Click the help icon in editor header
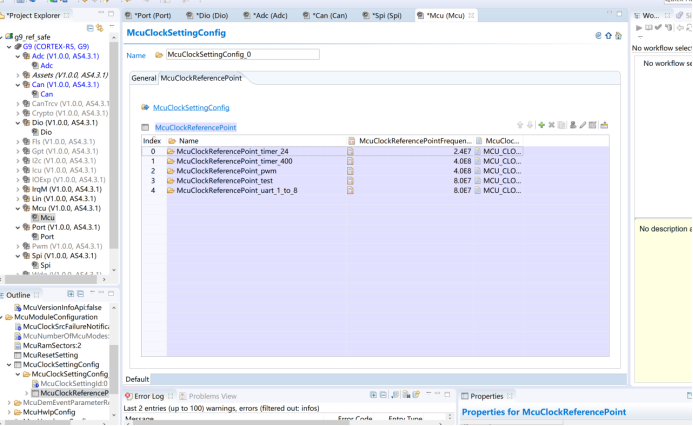Screen dimensions: 693x426 (x=598, y=36)
